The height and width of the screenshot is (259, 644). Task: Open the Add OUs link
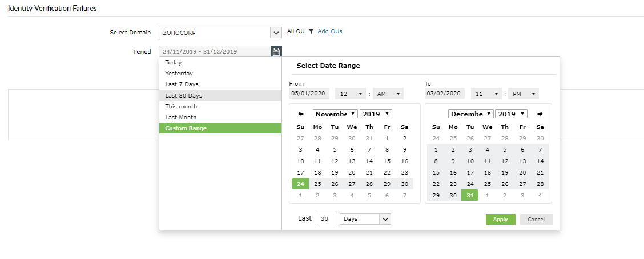pyautogui.click(x=330, y=31)
